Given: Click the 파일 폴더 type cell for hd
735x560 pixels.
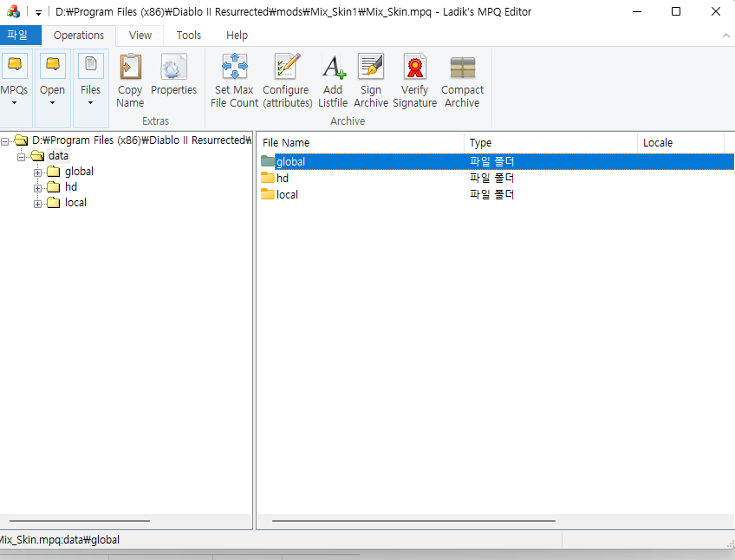Looking at the screenshot, I should tap(491, 178).
